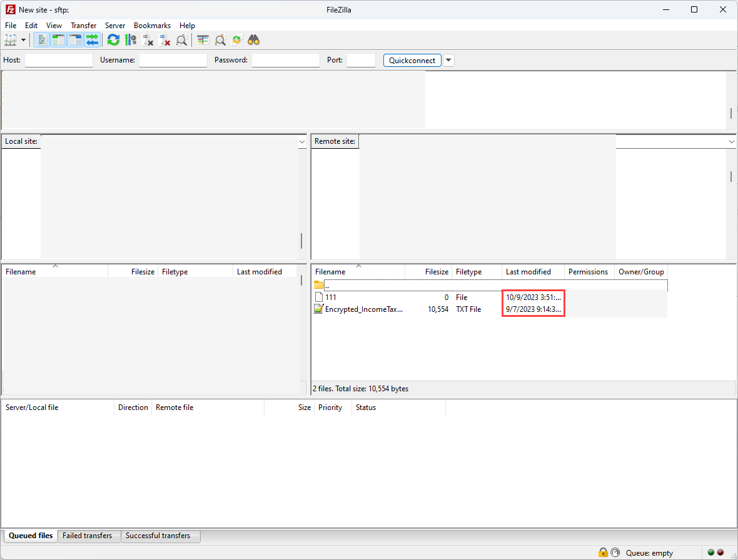Sort remote files by Filename column

point(358,271)
